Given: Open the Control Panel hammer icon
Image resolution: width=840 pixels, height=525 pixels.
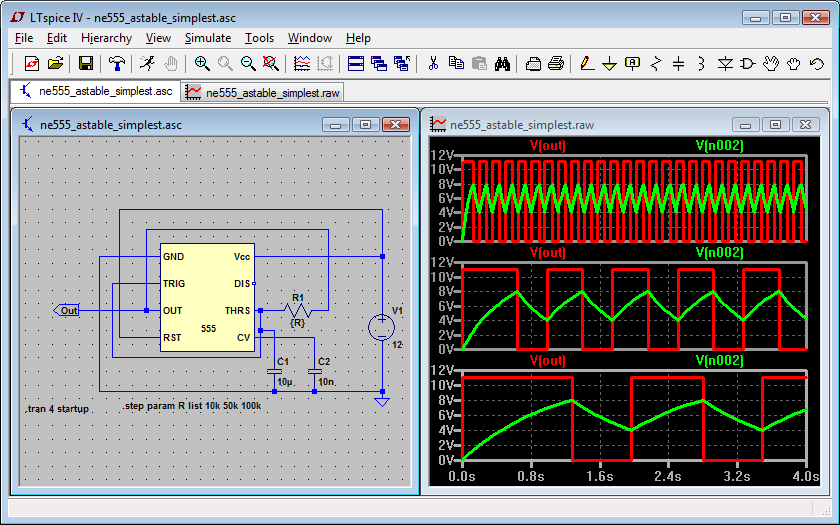Looking at the screenshot, I should tap(116, 64).
